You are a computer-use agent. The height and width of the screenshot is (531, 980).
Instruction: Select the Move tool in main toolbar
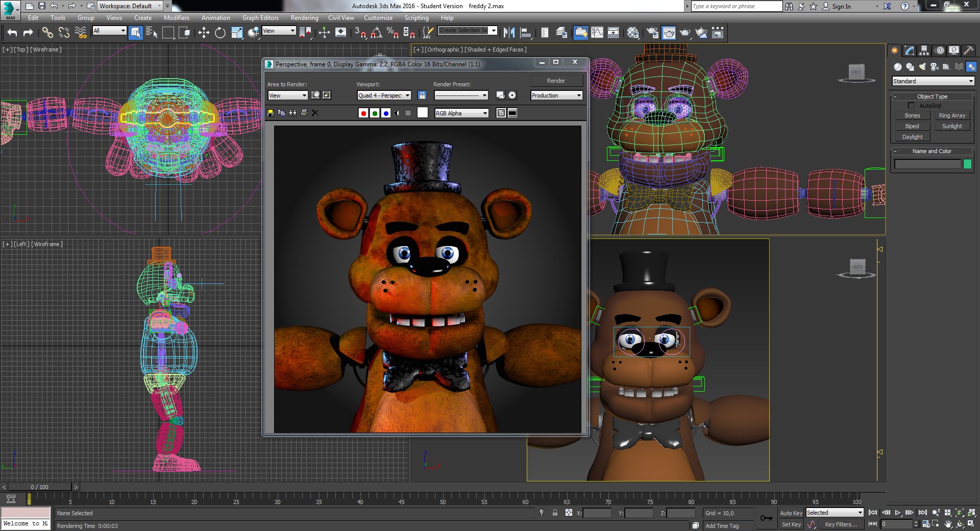pos(204,33)
